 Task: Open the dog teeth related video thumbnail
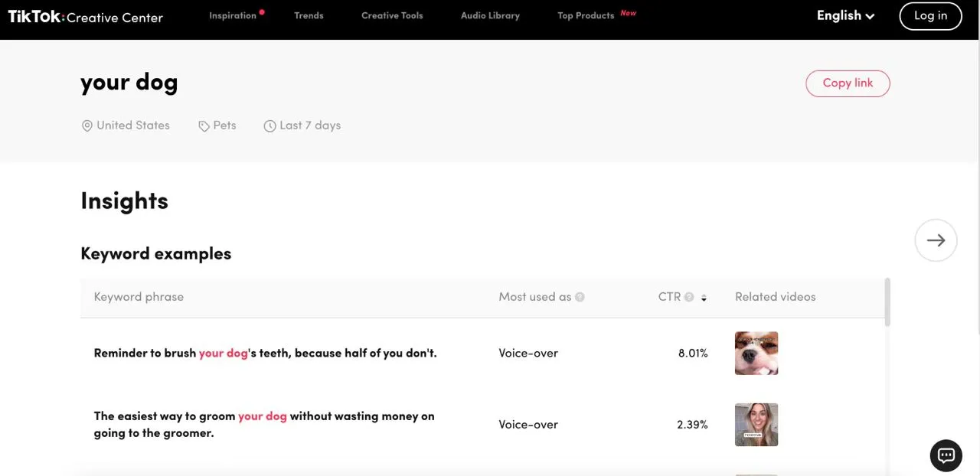[x=756, y=353]
